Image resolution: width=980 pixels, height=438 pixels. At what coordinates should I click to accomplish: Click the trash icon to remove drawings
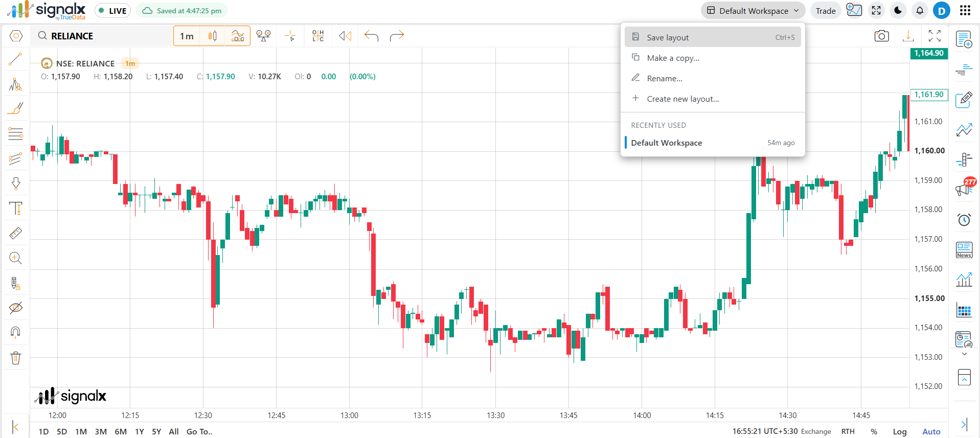coord(15,358)
